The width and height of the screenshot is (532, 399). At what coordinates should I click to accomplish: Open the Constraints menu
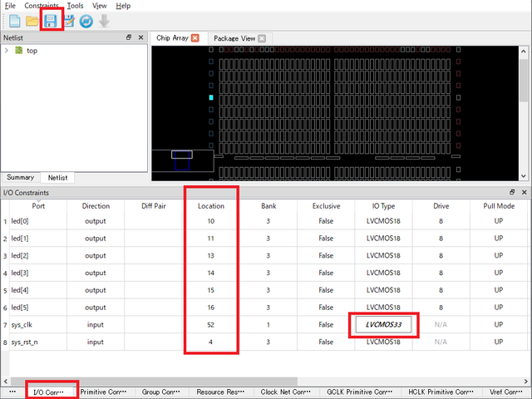point(42,6)
